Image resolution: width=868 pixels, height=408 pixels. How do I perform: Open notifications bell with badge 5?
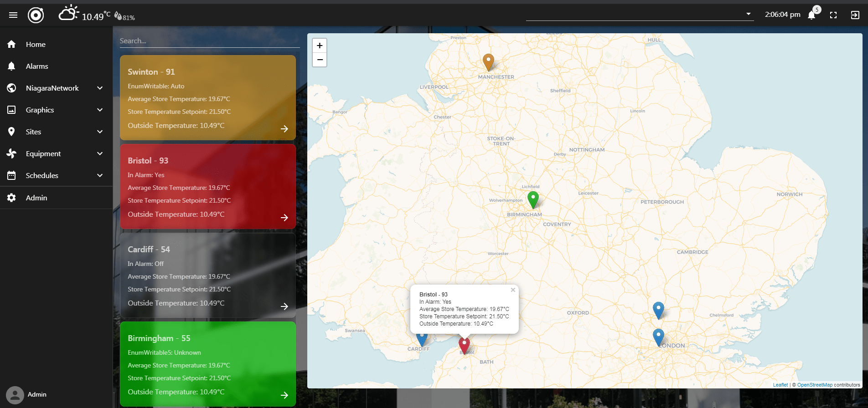pos(811,15)
